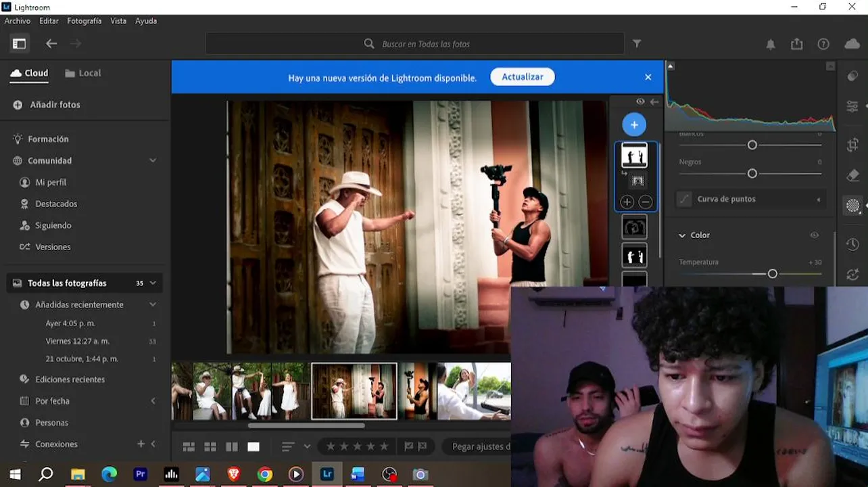868x487 pixels.
Task: Open the Edit sliders panel icon
Action: point(852,107)
